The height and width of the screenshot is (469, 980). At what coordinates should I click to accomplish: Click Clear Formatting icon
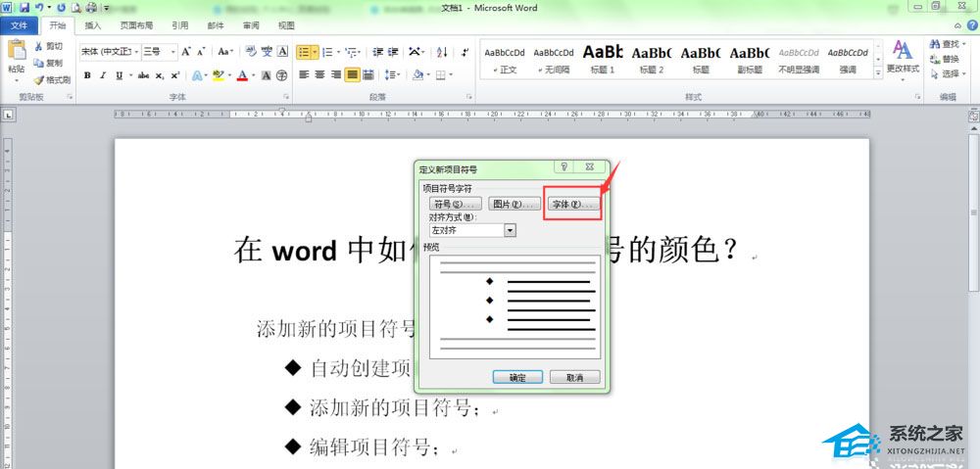[251, 52]
